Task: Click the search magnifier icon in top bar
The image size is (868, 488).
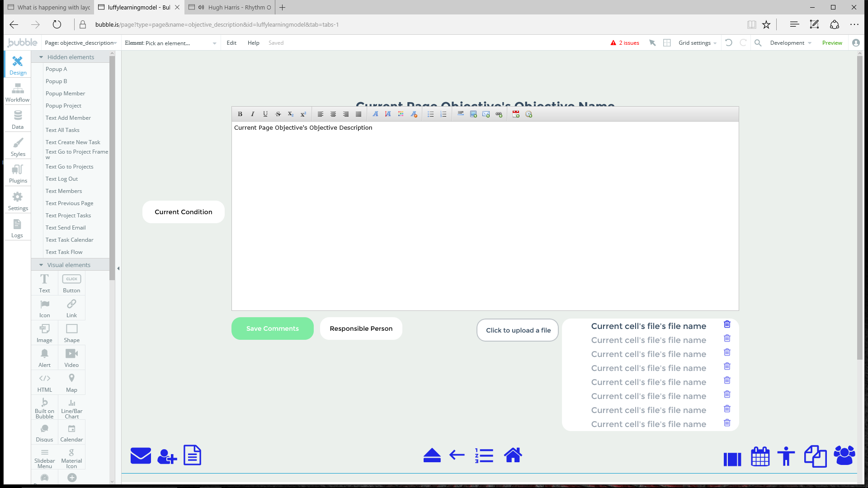Action: click(x=758, y=43)
